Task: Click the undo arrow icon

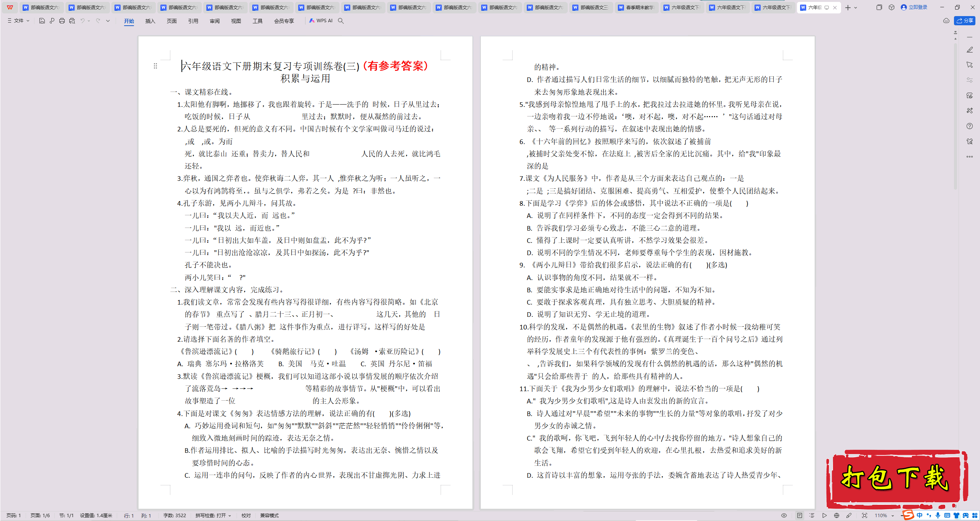Action: [82, 21]
